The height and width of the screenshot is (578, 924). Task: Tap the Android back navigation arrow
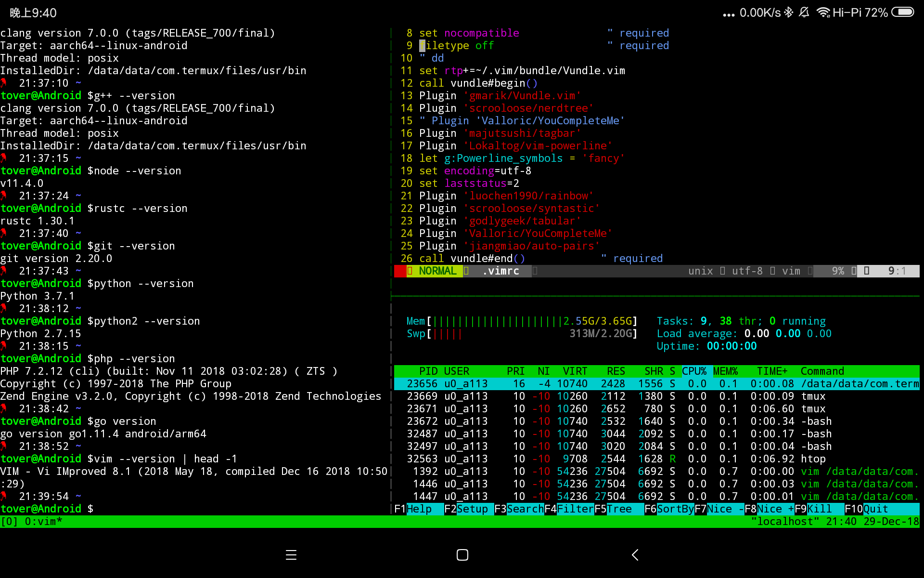[635, 555]
